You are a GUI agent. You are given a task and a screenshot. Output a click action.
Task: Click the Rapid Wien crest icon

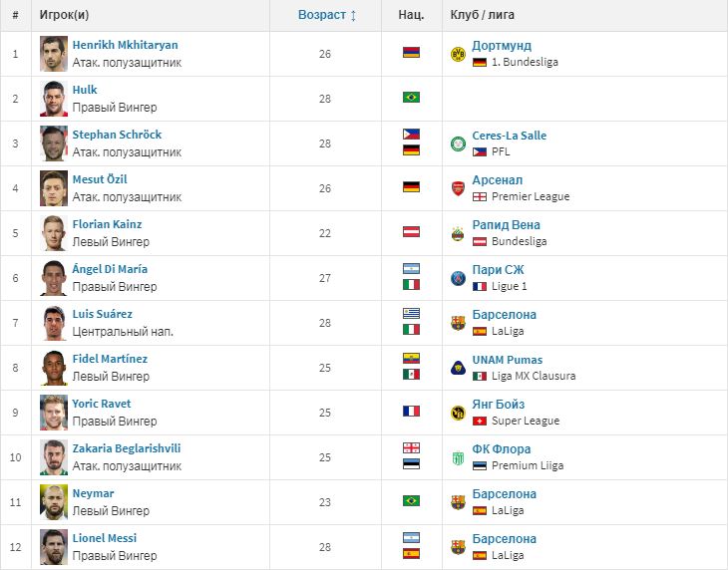coord(458,233)
